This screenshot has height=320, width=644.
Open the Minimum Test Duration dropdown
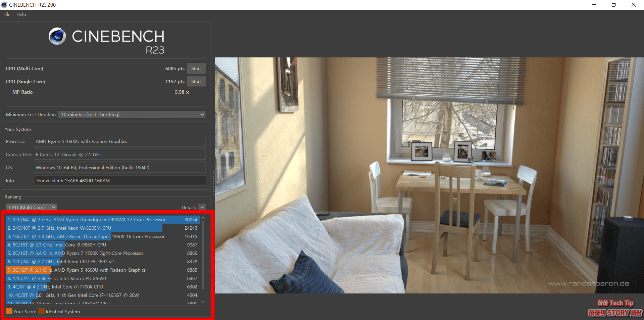tap(132, 115)
